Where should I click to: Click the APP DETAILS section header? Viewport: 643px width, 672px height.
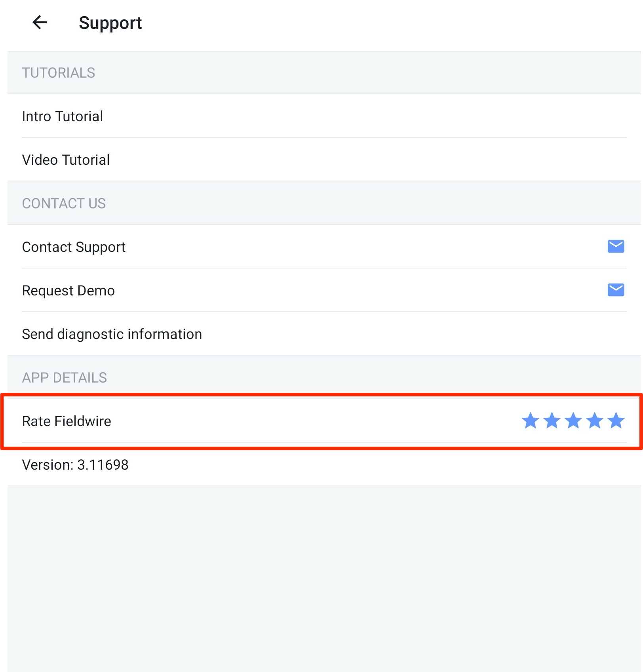(65, 378)
